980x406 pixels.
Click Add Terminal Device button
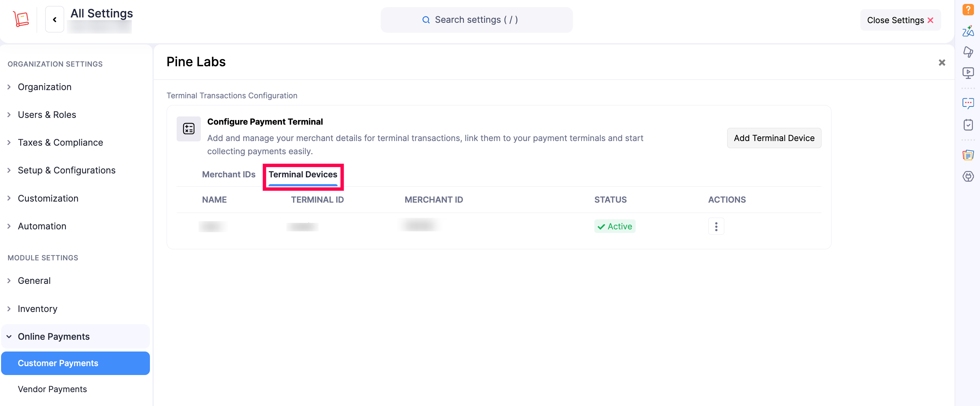coord(774,138)
